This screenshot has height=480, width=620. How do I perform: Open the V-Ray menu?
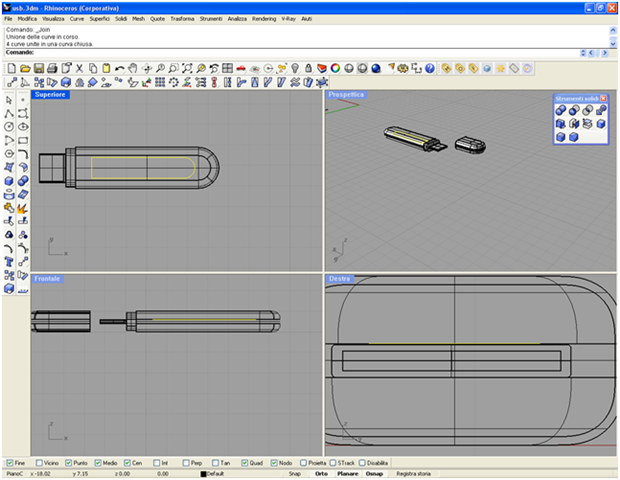pos(289,19)
